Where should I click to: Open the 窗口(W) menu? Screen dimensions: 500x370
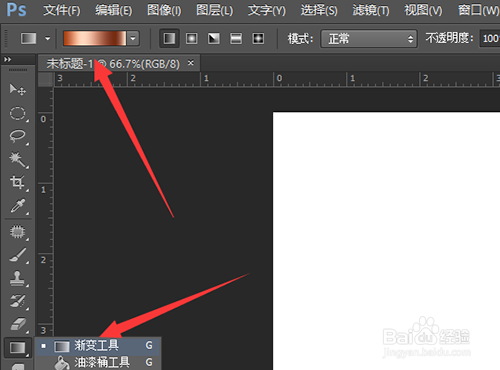pos(478,11)
